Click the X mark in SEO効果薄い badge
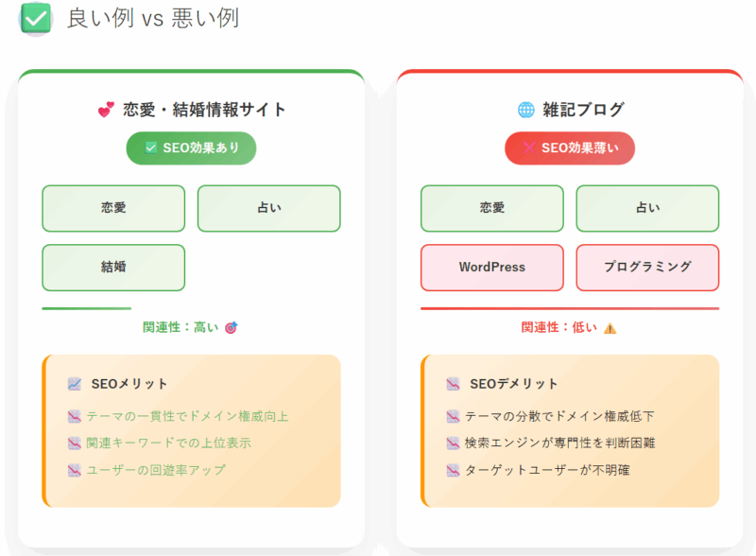Image resolution: width=756 pixels, height=556 pixels. point(528,148)
